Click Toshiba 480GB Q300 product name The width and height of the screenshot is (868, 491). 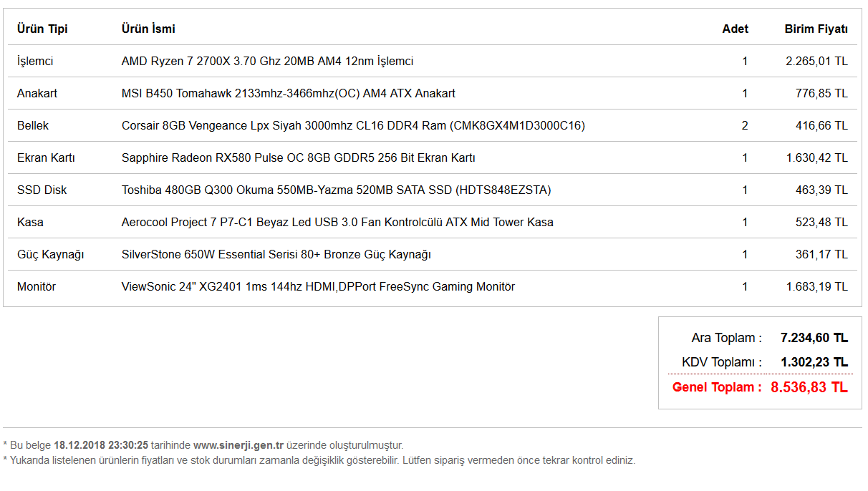point(337,190)
